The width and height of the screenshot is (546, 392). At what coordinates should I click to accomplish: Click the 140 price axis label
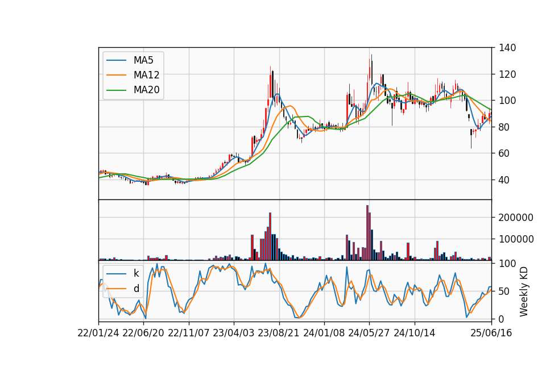507,48
